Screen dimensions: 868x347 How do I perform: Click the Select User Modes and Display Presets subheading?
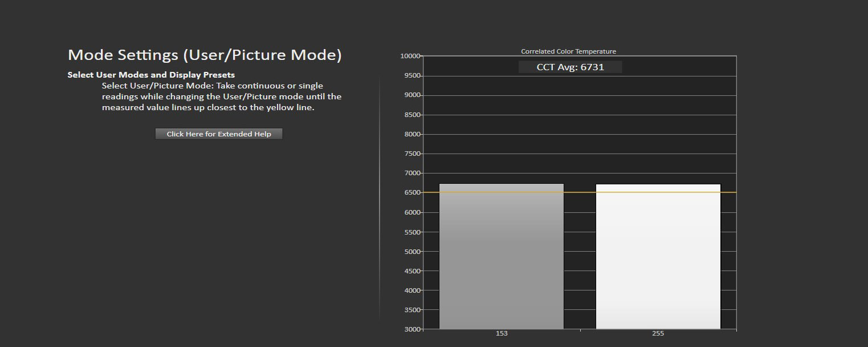(x=151, y=75)
